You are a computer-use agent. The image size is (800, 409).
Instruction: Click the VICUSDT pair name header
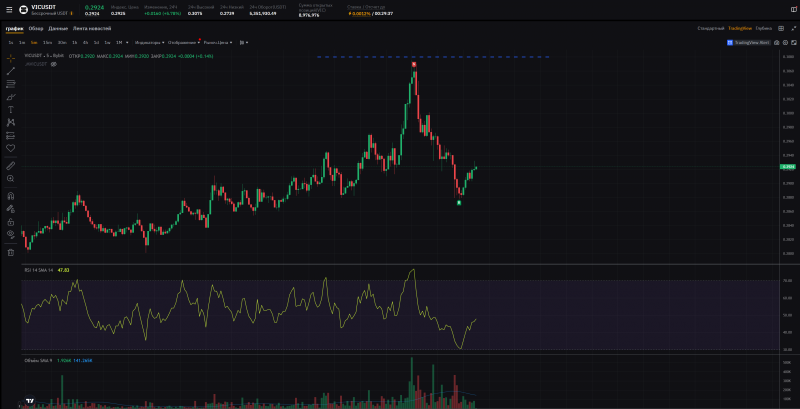coord(43,8)
